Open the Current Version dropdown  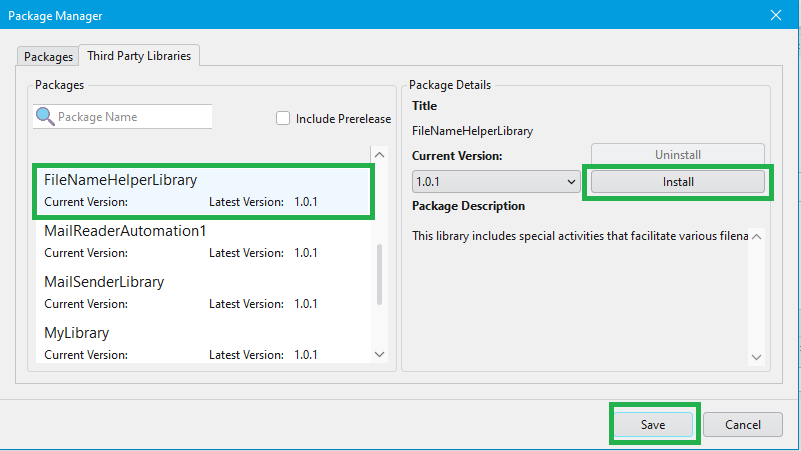click(496, 182)
